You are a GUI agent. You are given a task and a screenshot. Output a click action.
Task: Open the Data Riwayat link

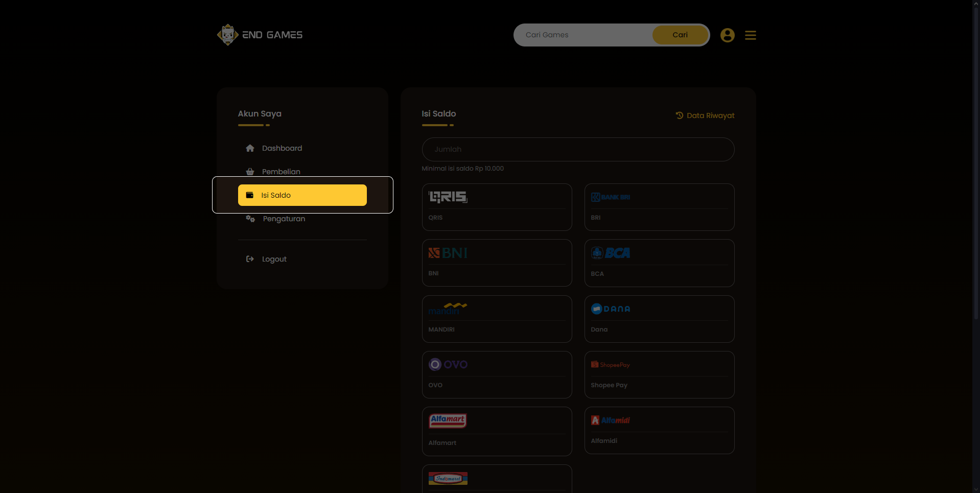(x=705, y=115)
